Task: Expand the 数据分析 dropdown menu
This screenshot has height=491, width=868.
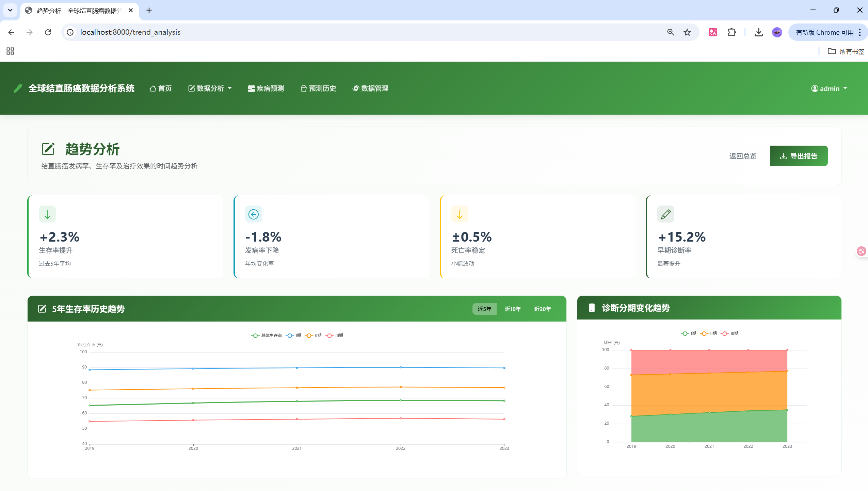Action: point(210,88)
